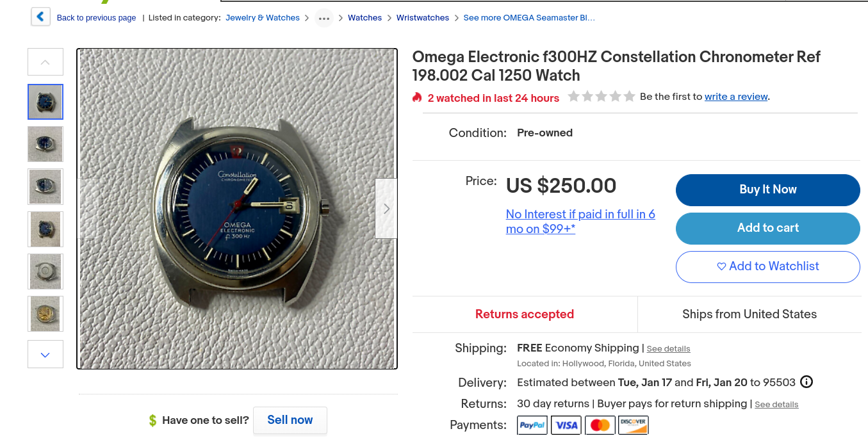Open the Jewelry & Watches category

click(x=263, y=18)
